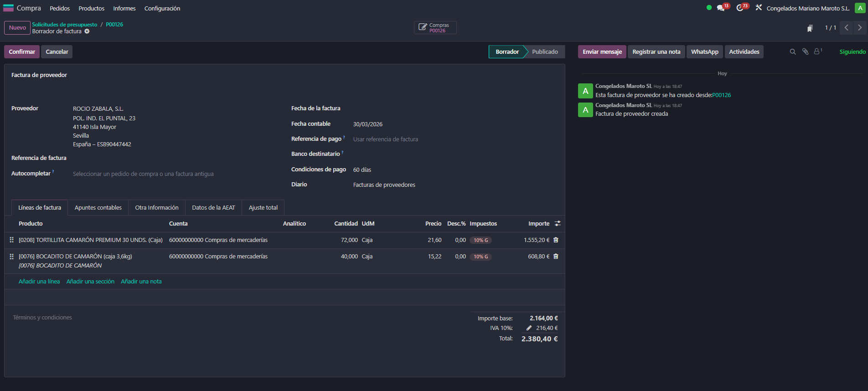
Task: Click Añadir una línea link
Action: point(39,282)
